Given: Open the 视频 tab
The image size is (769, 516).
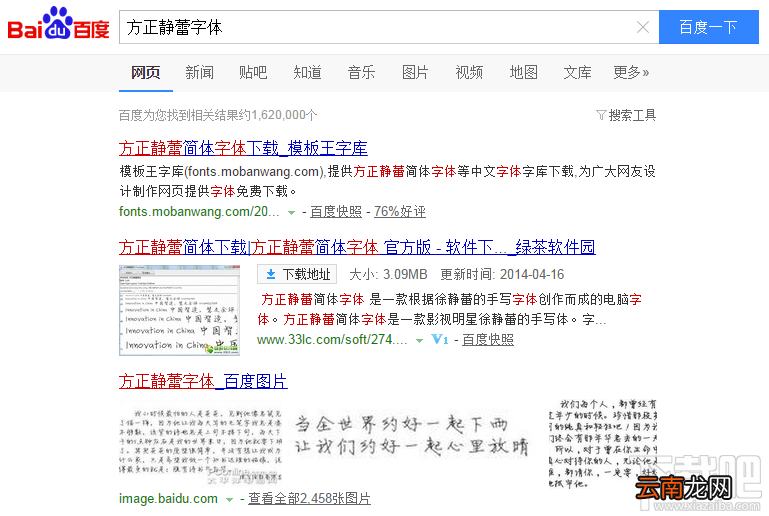Looking at the screenshot, I should pos(469,73).
